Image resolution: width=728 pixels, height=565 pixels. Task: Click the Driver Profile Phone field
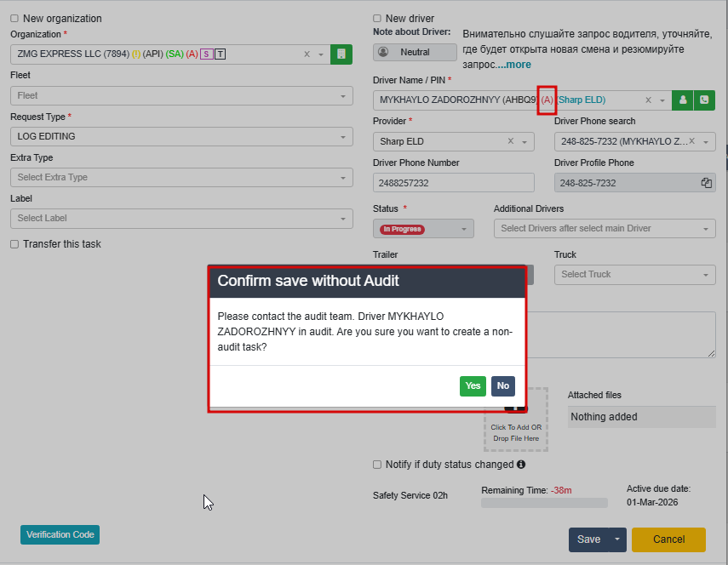[634, 183]
